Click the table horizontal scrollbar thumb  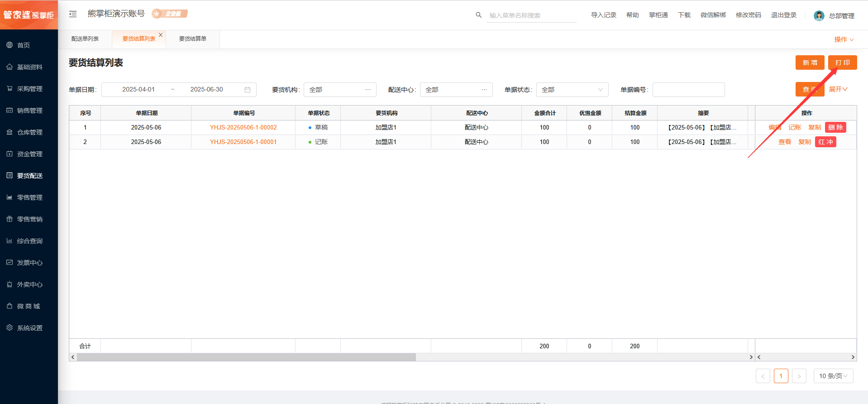coord(246,357)
